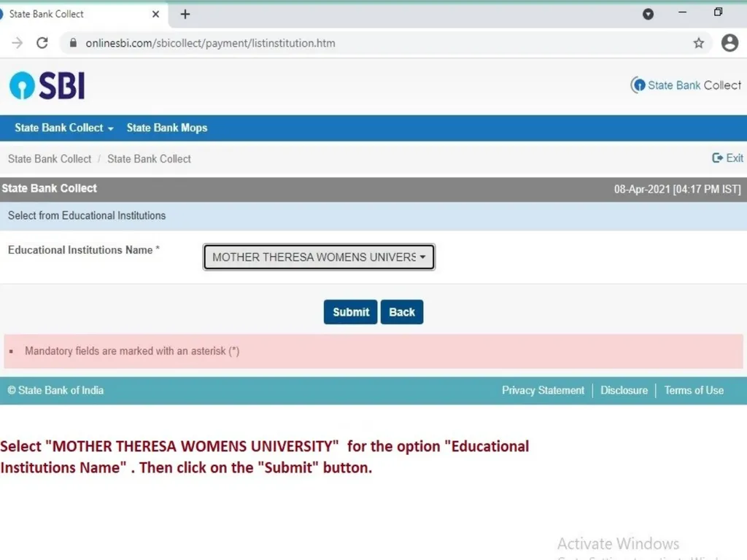Open a new tab with plus icon
This screenshot has height=560, width=747.
185,15
